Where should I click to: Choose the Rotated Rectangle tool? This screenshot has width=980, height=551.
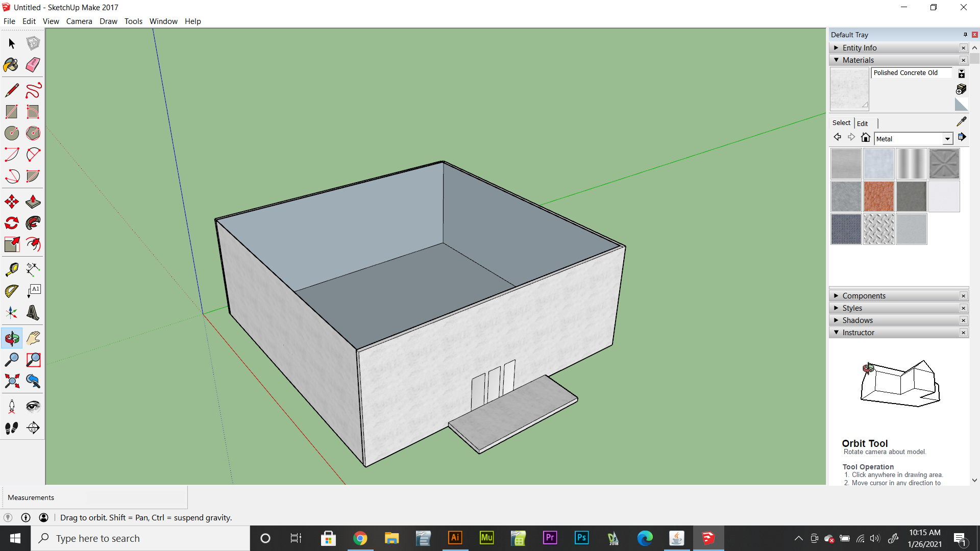pos(33,112)
